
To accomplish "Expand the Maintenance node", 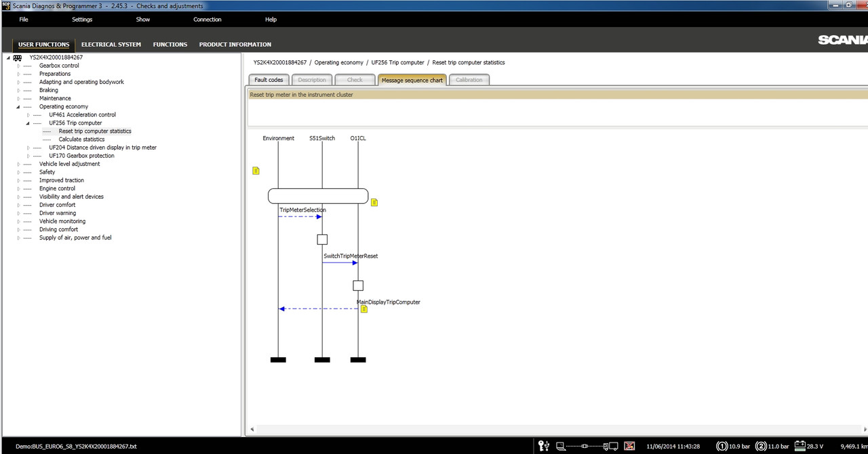I will pyautogui.click(x=18, y=98).
